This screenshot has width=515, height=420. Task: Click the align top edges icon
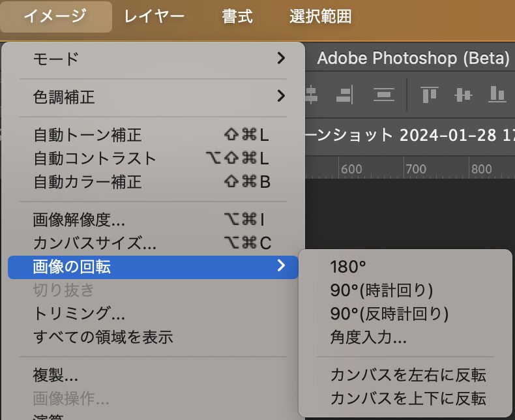click(429, 95)
